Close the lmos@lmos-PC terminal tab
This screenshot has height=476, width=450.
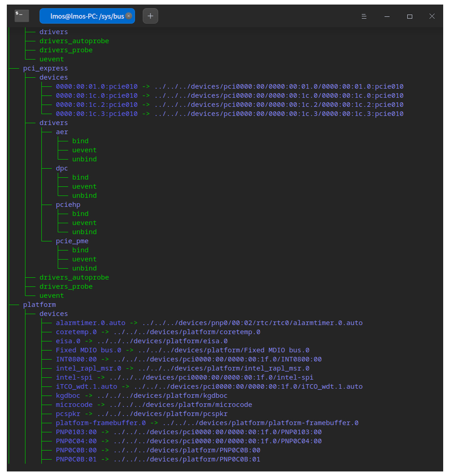[129, 16]
